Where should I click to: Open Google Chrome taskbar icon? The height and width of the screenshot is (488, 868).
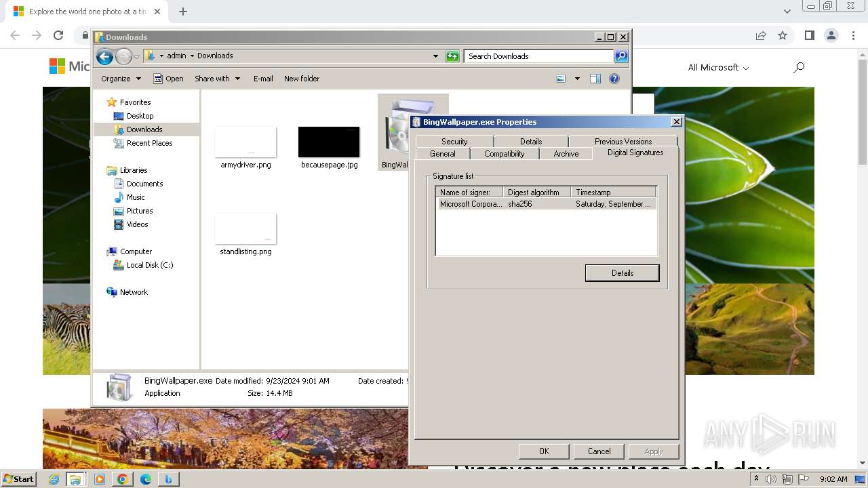[122, 479]
